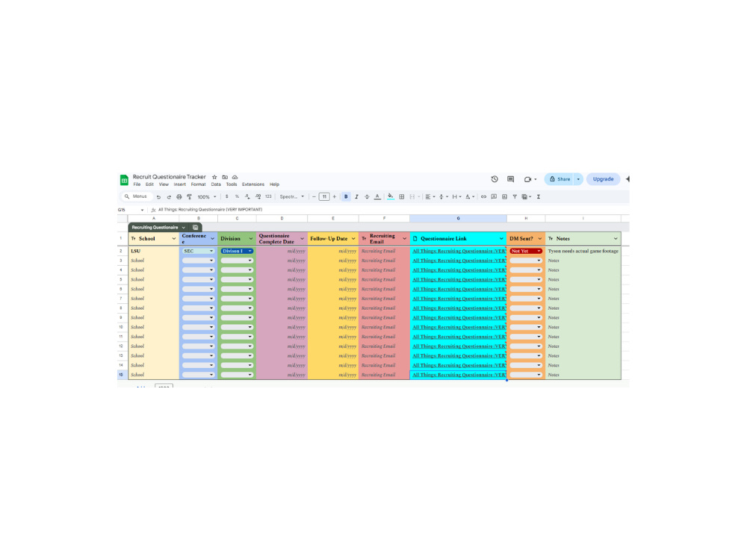The image size is (747, 560).
Task: Open the Division column header dropdown
Action: point(251,239)
